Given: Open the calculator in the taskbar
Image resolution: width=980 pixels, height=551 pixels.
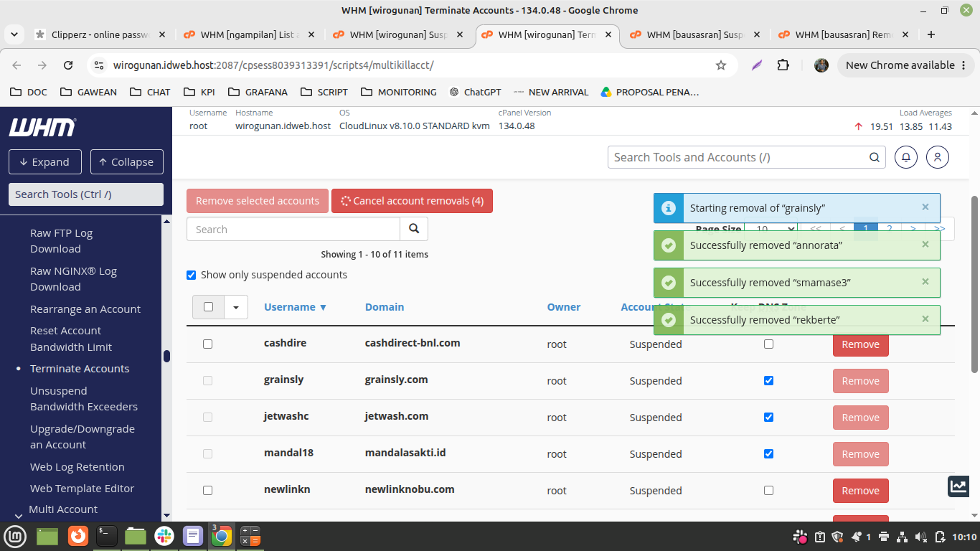Looking at the screenshot, I should pos(250,536).
